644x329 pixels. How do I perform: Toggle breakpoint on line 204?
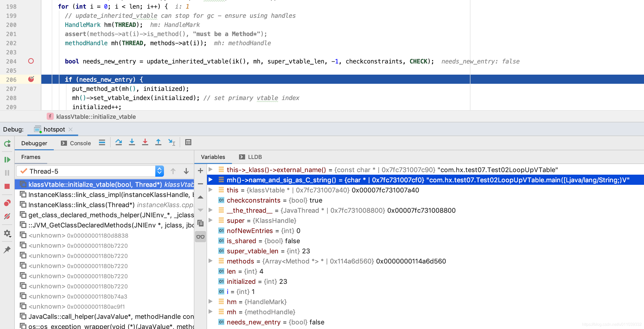pyautogui.click(x=31, y=61)
